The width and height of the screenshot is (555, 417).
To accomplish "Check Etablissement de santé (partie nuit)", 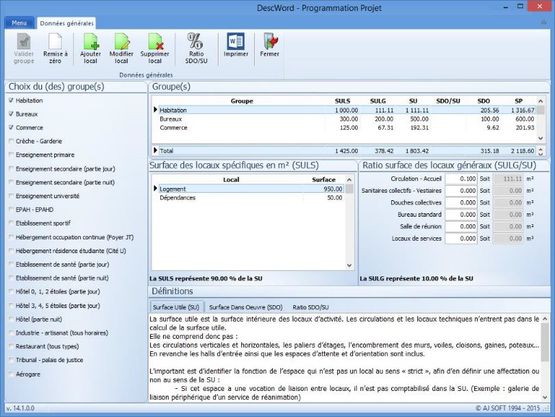I will 11,278.
